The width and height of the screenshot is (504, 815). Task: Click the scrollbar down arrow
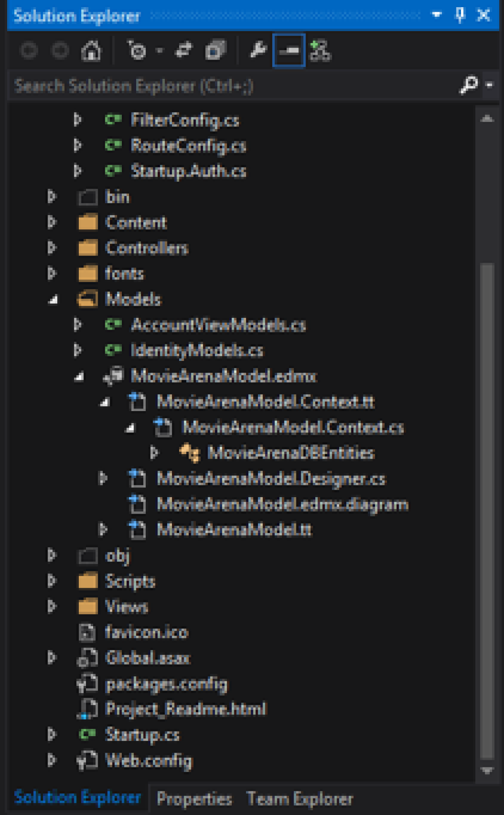tap(487, 771)
